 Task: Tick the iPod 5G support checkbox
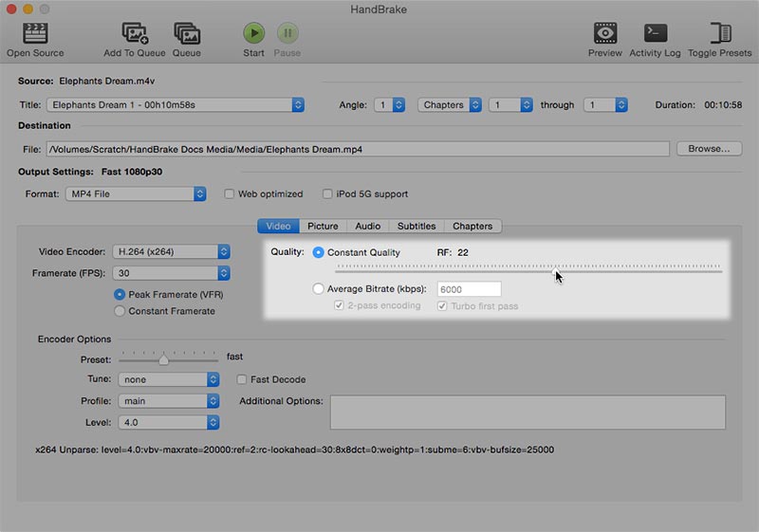coord(327,194)
